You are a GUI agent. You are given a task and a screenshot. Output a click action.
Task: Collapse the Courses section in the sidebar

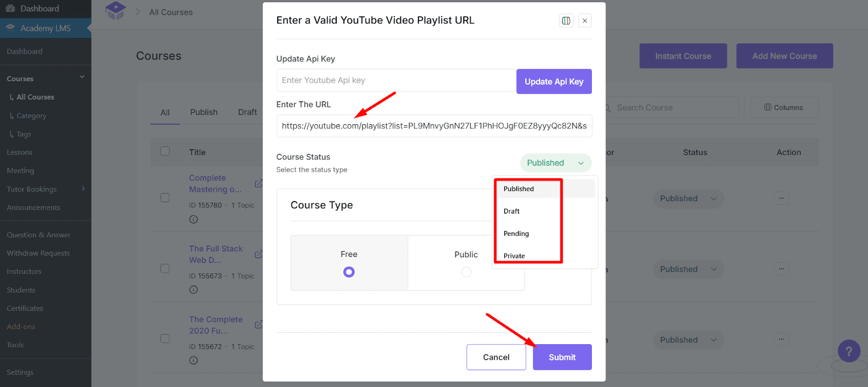click(81, 78)
